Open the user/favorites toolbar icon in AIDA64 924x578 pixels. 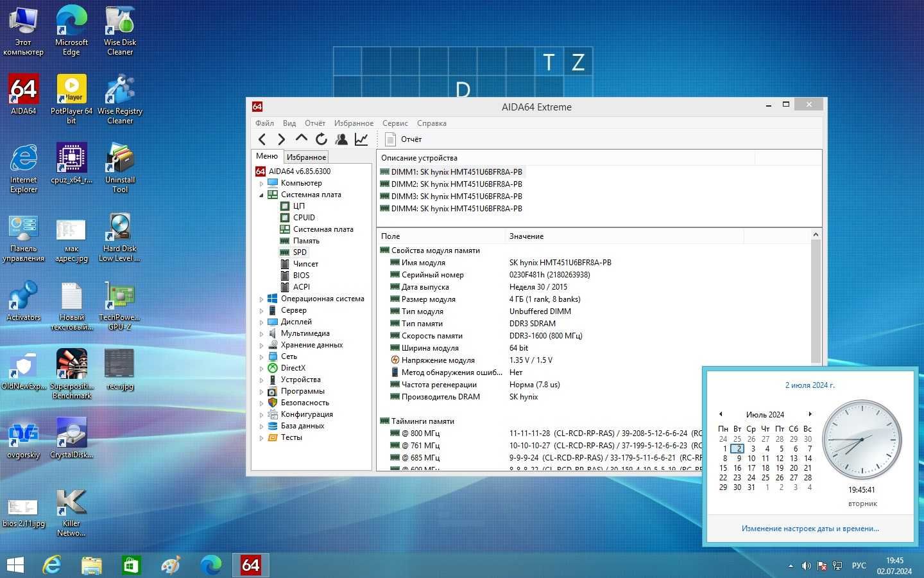point(341,139)
